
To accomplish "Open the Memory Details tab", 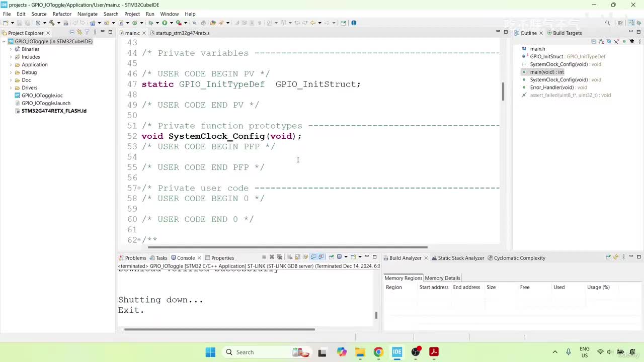I will 442,278.
